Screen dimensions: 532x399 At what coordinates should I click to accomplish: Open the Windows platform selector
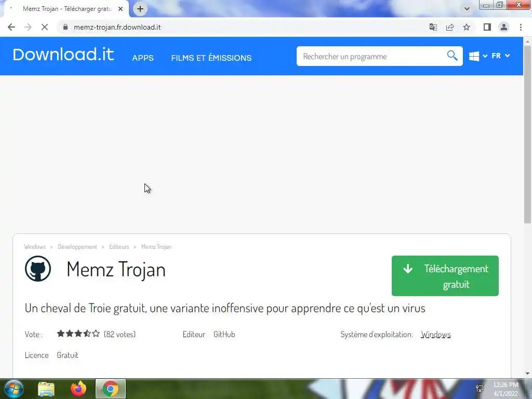coord(478,56)
